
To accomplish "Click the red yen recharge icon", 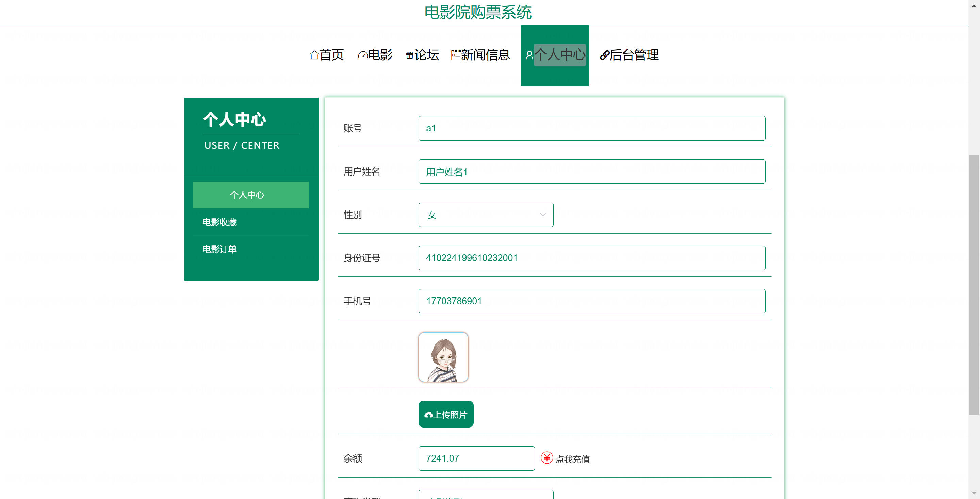I will coord(547,457).
